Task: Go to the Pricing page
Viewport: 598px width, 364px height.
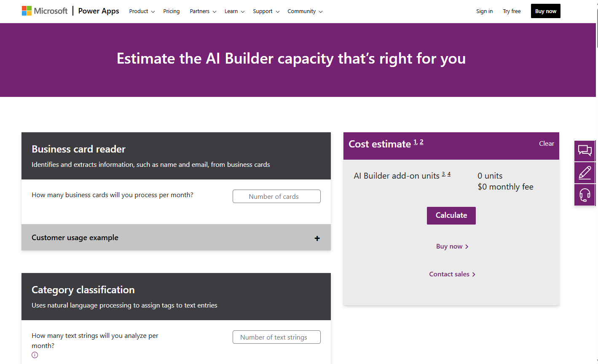Action: pos(172,11)
